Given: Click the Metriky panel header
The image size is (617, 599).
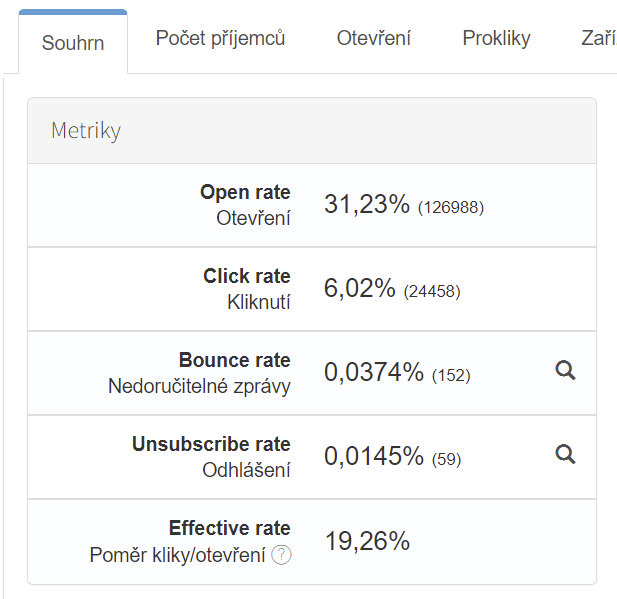Looking at the screenshot, I should (x=311, y=131).
